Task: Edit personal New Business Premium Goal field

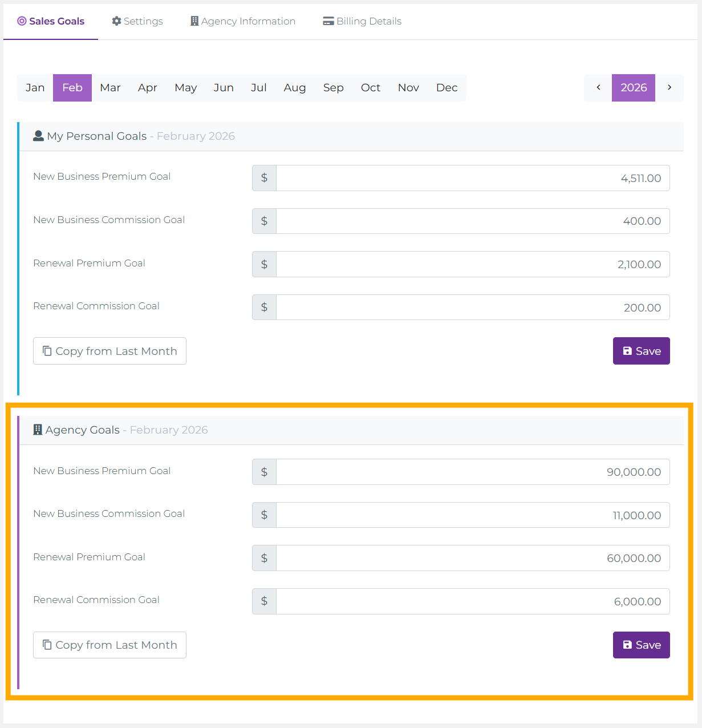Action: (x=472, y=178)
